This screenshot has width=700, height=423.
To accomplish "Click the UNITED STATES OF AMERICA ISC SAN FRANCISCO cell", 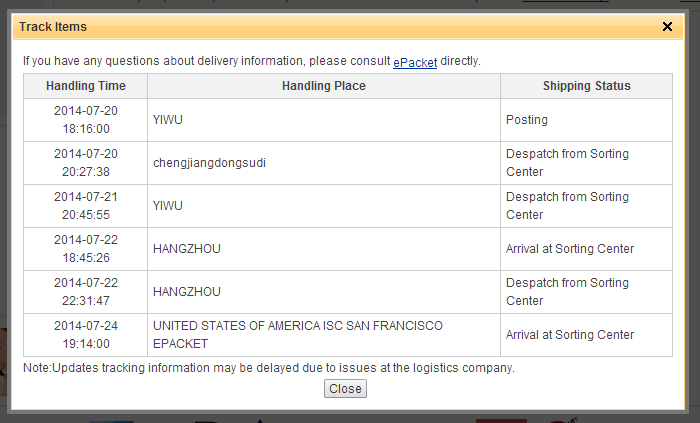I will click(324, 335).
